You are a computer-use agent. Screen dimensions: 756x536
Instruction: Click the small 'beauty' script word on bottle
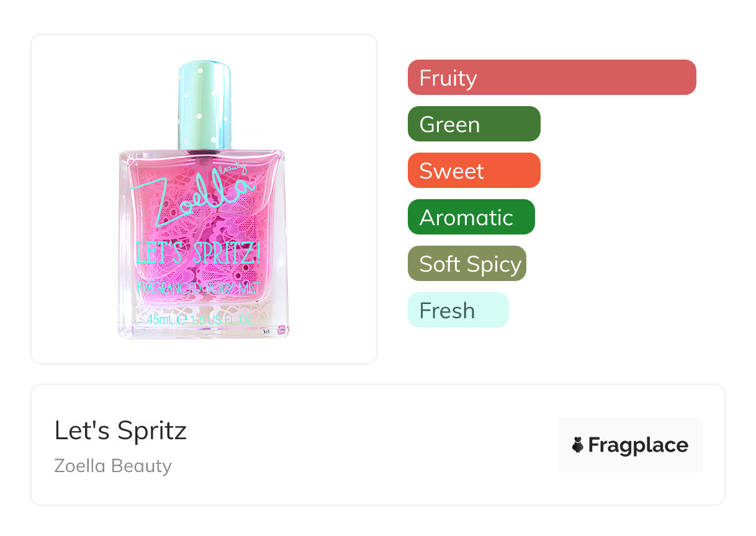(x=233, y=167)
